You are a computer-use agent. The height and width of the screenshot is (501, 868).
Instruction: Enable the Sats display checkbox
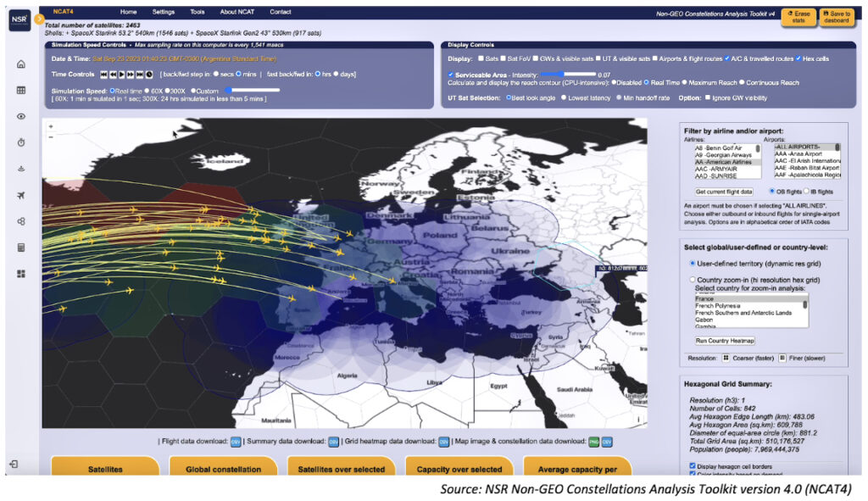pyautogui.click(x=481, y=59)
